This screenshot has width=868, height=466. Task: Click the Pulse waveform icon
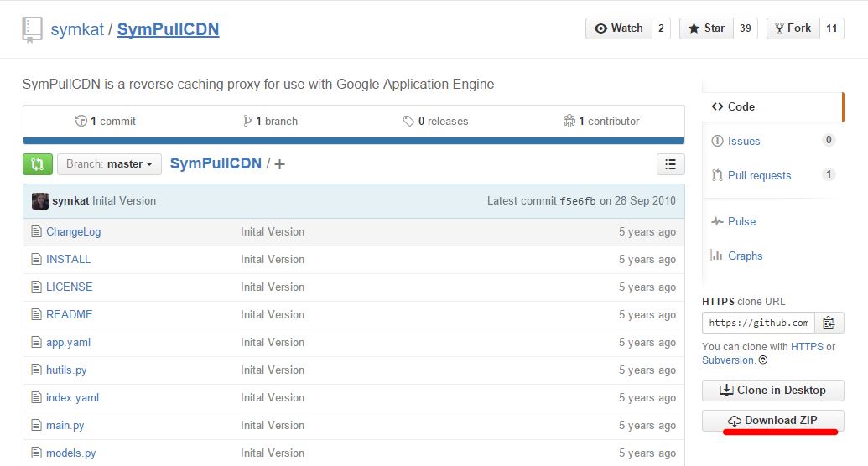717,221
